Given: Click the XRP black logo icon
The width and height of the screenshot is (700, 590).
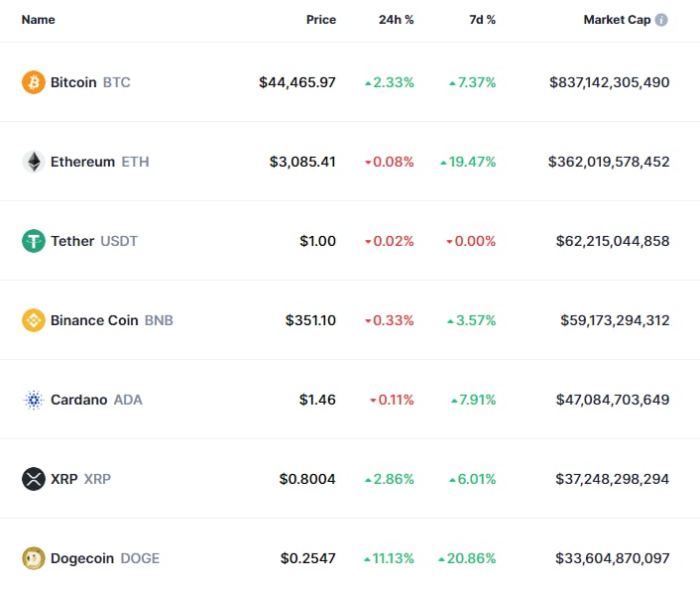Looking at the screenshot, I should [x=34, y=479].
